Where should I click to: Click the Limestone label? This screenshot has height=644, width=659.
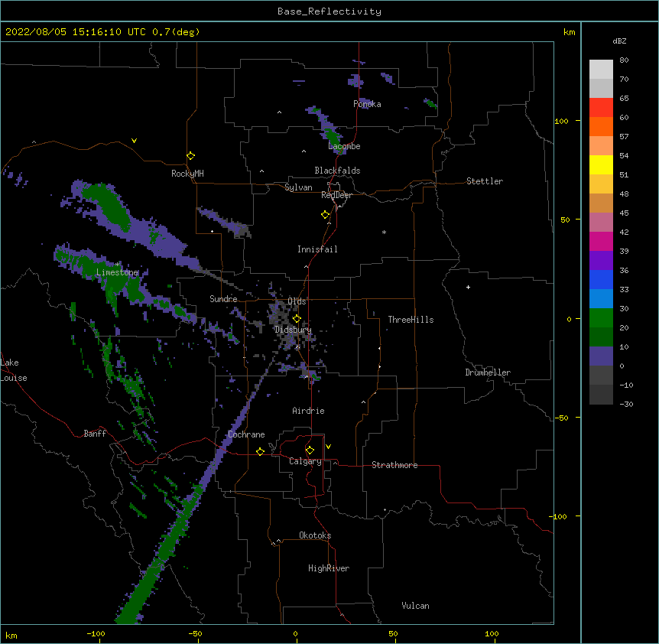(x=117, y=272)
